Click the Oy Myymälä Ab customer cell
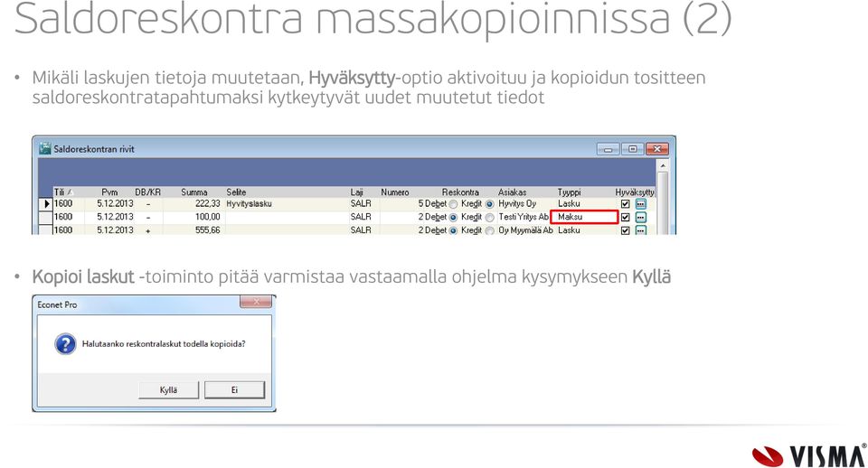868x468 pixels. (x=525, y=230)
